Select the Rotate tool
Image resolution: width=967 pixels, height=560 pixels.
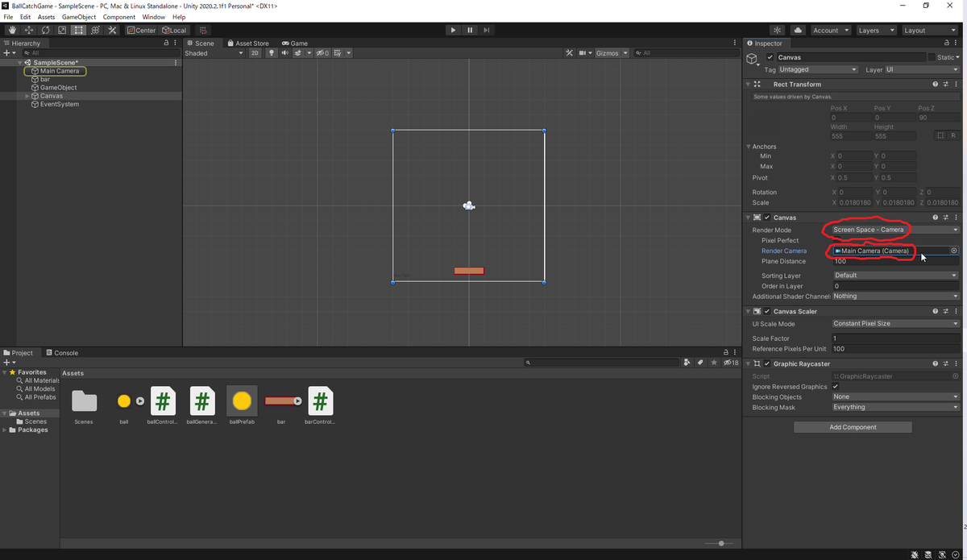click(x=45, y=30)
